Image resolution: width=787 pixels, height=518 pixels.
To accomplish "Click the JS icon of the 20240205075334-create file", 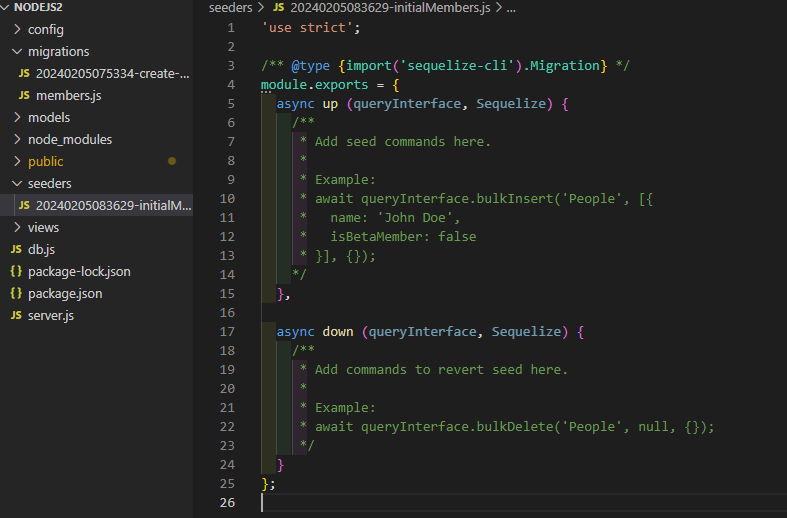I will pos(24,73).
